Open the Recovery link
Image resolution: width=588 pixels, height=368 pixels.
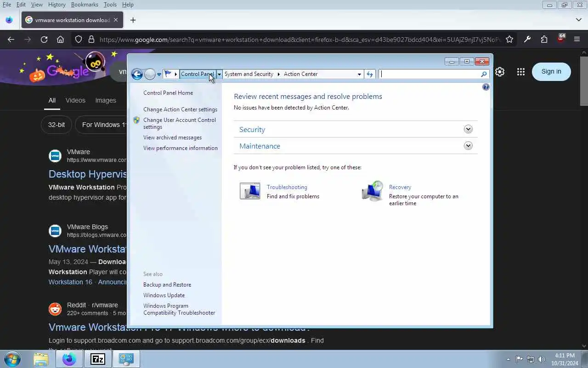click(400, 187)
